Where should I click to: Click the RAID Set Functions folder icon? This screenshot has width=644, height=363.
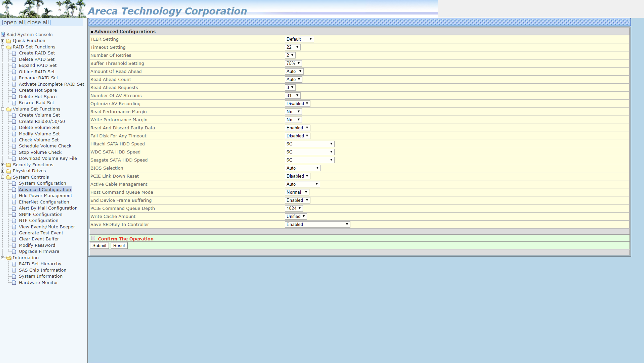pos(9,47)
